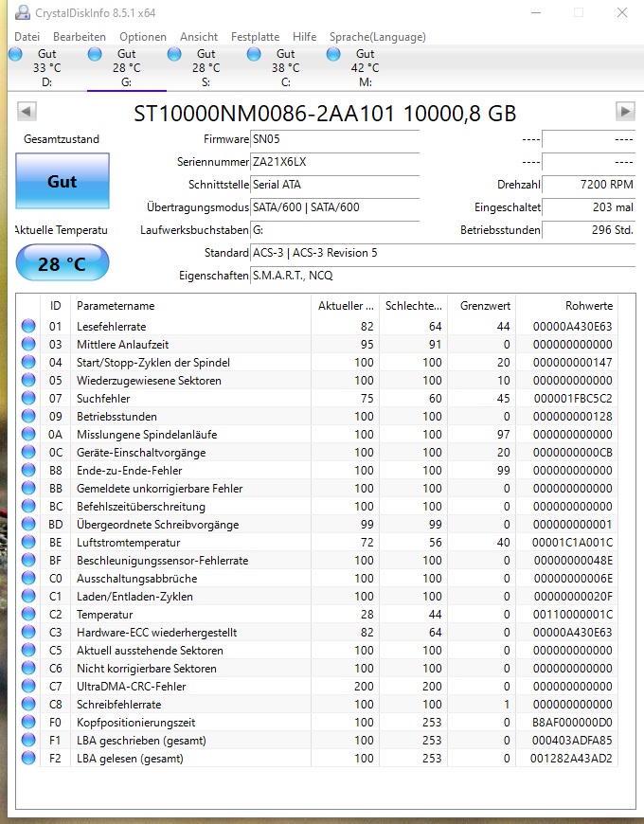This screenshot has width=644, height=824.
Task: Click status icon for Nicht korrigierbare Sektoren
Action: click(x=28, y=668)
